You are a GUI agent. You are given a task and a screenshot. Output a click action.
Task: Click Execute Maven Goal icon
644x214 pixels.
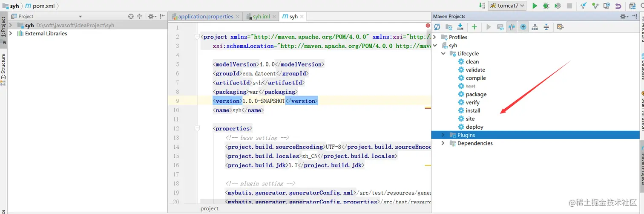[500, 27]
